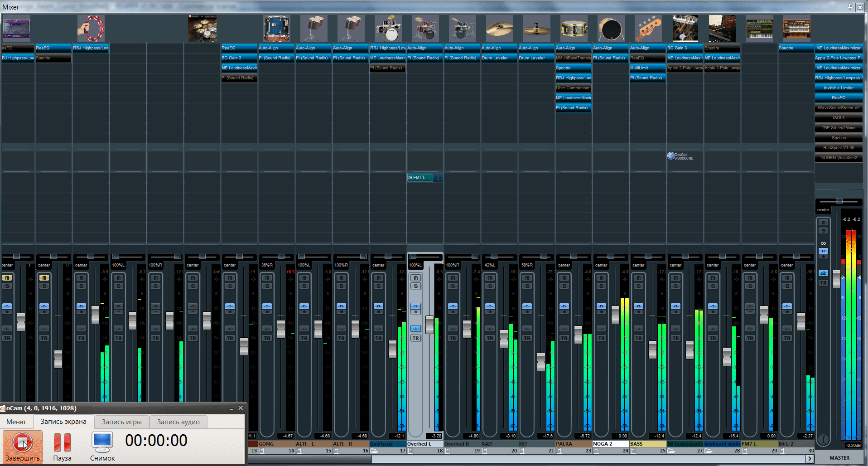This screenshot has width=868, height=466.
Task: Click the organ icon above B4 L-2
Action: click(x=796, y=28)
